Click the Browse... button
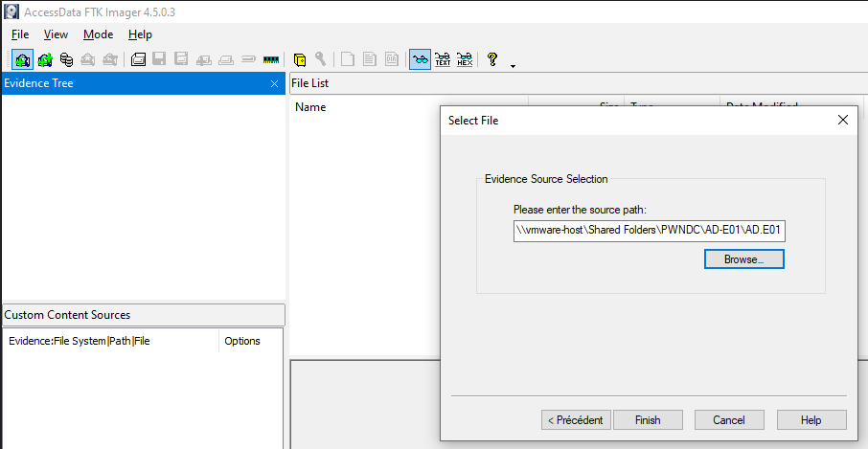868x449 pixels. pos(743,259)
